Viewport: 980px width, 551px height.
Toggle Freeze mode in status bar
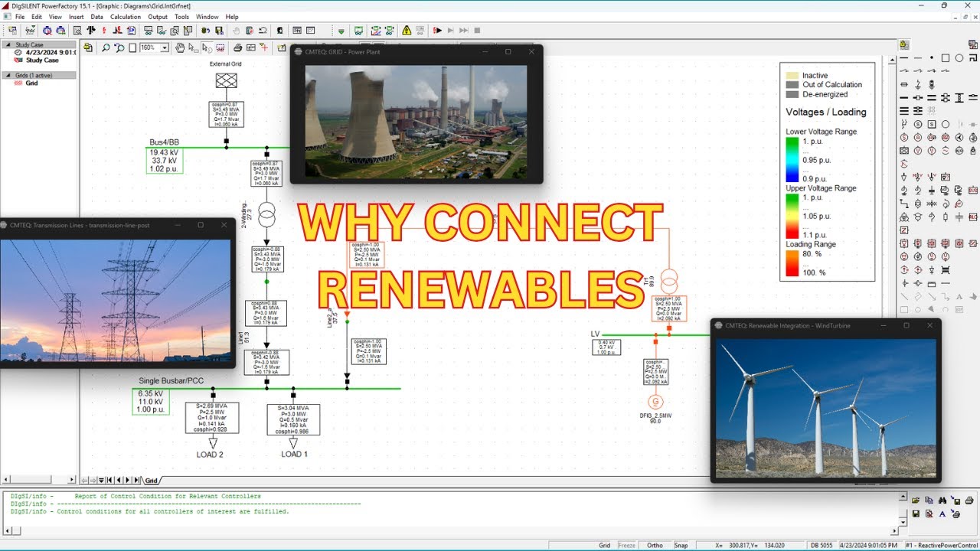pyautogui.click(x=627, y=546)
